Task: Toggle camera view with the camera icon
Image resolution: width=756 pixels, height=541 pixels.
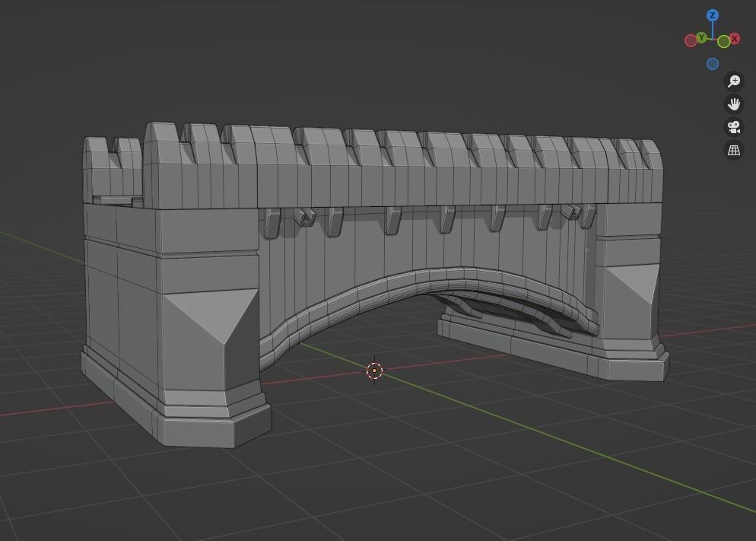Action: (x=734, y=127)
